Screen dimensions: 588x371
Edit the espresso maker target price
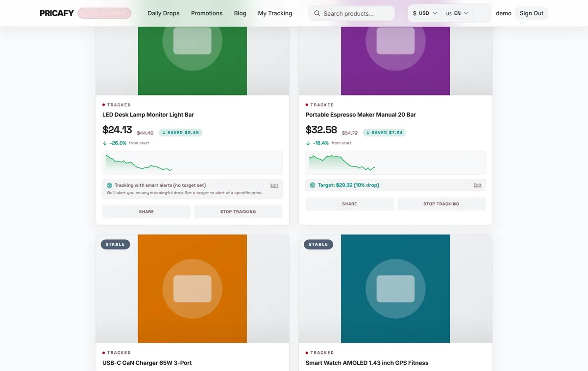[477, 185]
